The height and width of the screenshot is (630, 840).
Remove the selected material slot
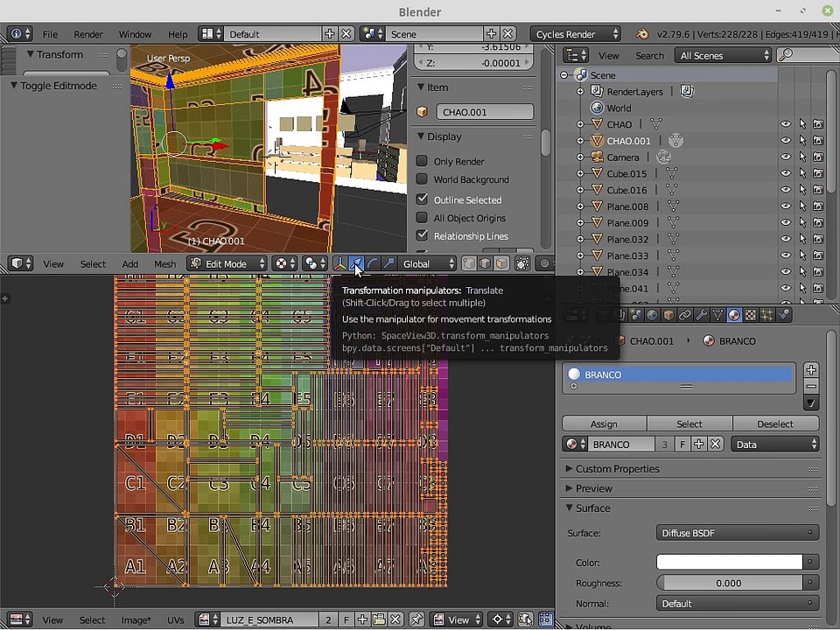click(811, 386)
